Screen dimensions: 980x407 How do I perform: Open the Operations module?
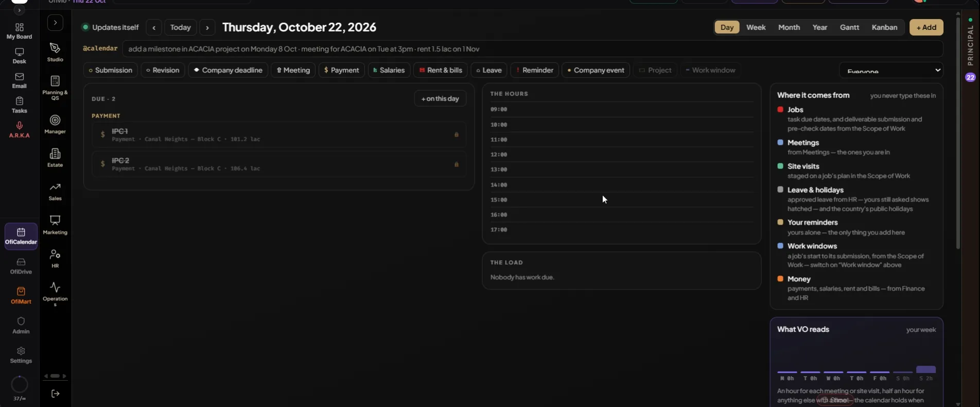[55, 294]
